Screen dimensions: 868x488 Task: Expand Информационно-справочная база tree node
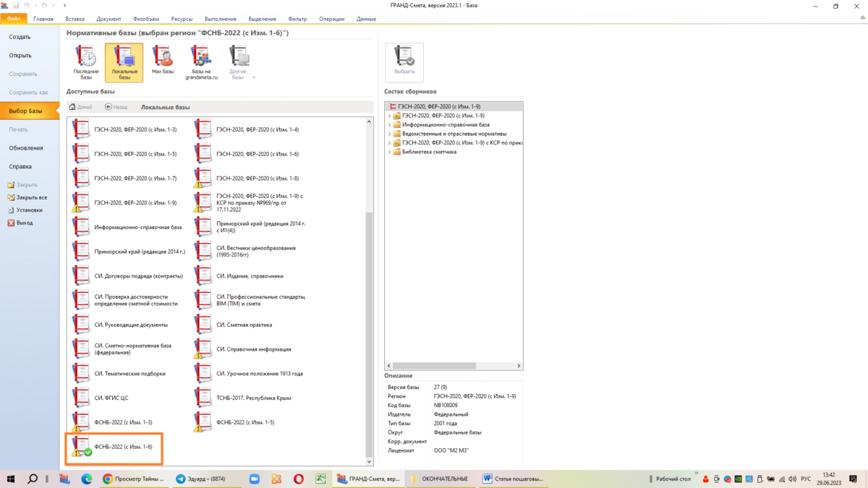389,124
